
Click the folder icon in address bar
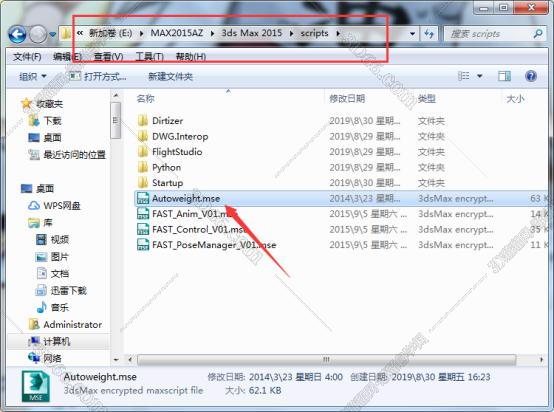(66, 34)
